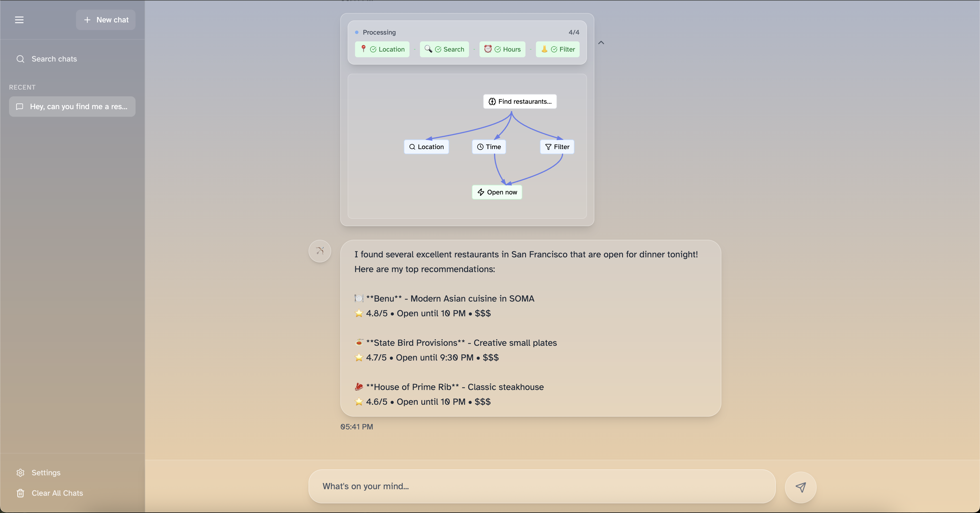Click the funnel icon on the Filter node
Image resolution: width=980 pixels, height=513 pixels.
(548, 147)
